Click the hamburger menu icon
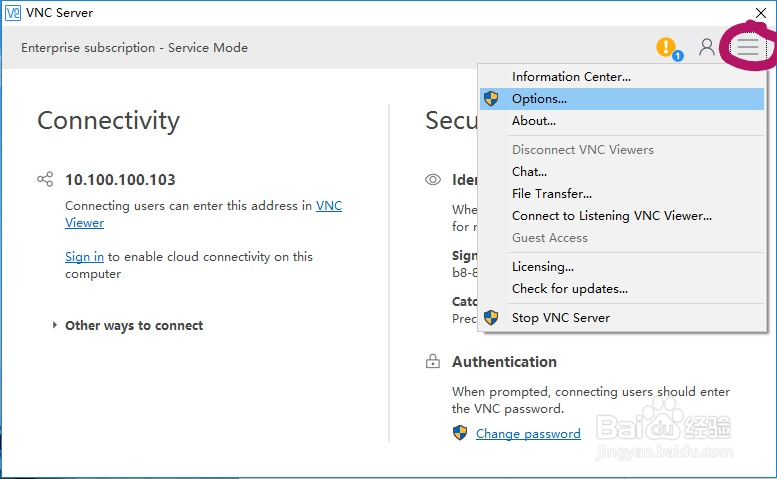This screenshot has height=479, width=777. (x=747, y=47)
